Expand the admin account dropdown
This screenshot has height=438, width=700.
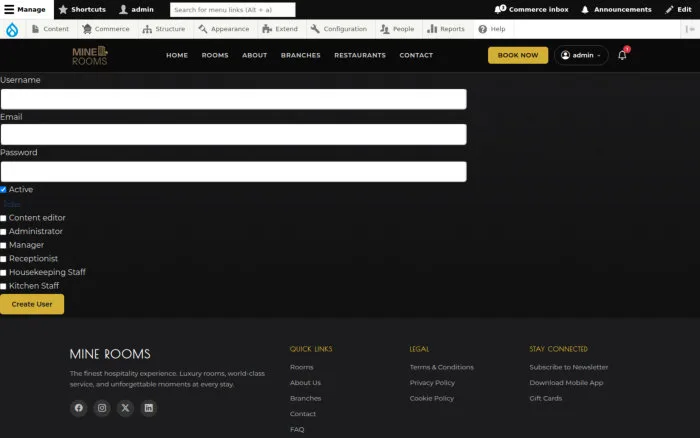coord(581,55)
